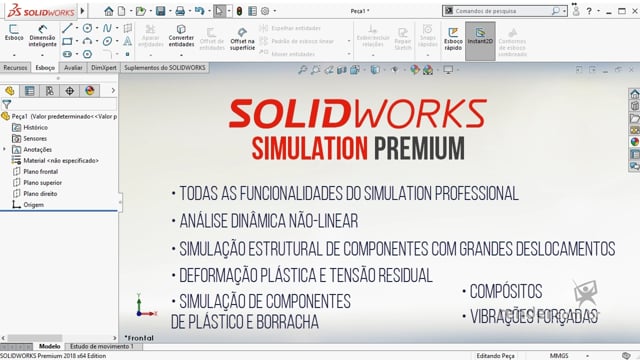Open PropertyManager tab icon
This screenshot has width=640, height=360.
coord(29,91)
